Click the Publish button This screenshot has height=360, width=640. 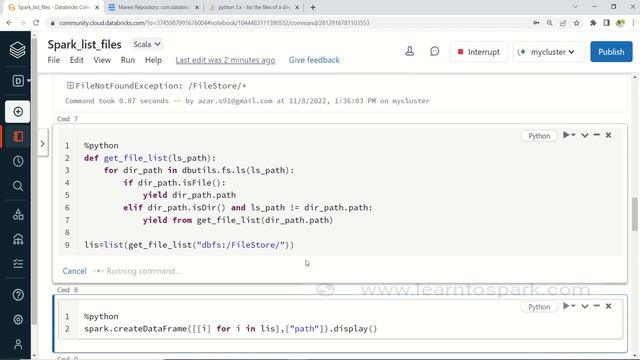pos(611,52)
